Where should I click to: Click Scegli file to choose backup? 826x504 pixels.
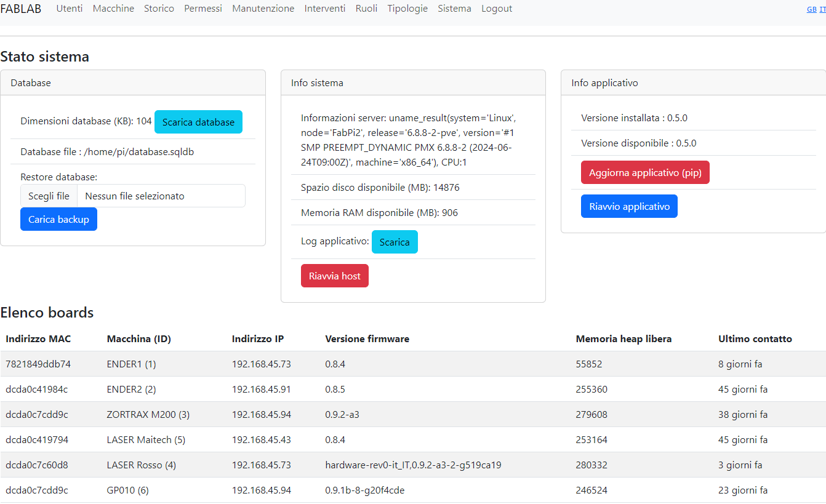[x=49, y=196]
